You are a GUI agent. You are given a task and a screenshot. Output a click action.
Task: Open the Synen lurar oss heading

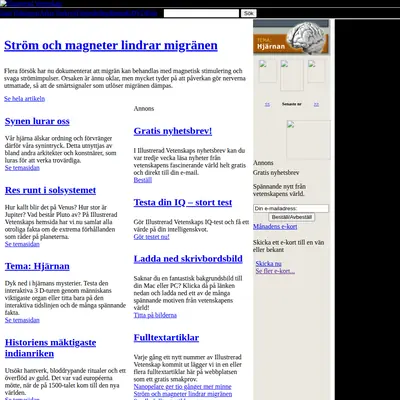click(37, 121)
